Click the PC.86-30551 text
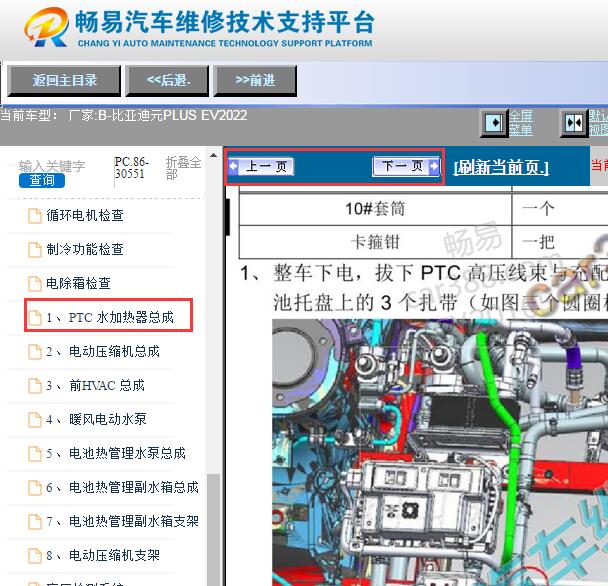Image resolution: width=608 pixels, height=586 pixels. coord(131,168)
